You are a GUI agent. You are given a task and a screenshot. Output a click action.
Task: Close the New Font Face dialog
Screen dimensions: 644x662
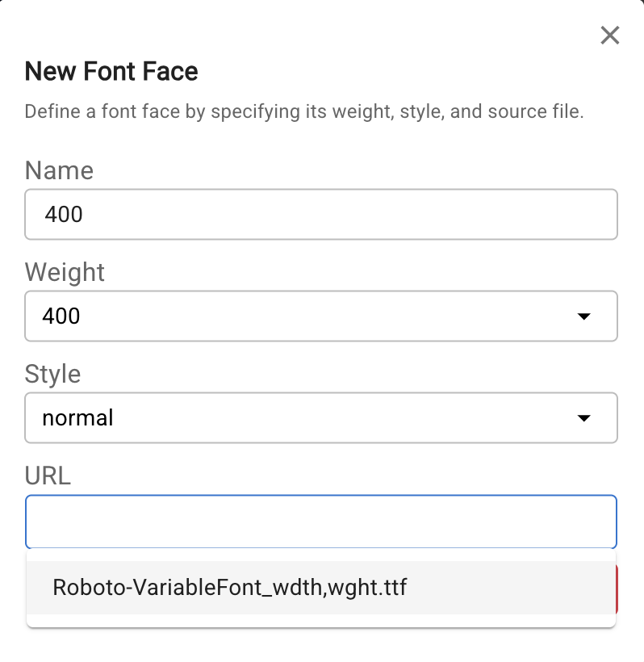pyautogui.click(x=610, y=36)
